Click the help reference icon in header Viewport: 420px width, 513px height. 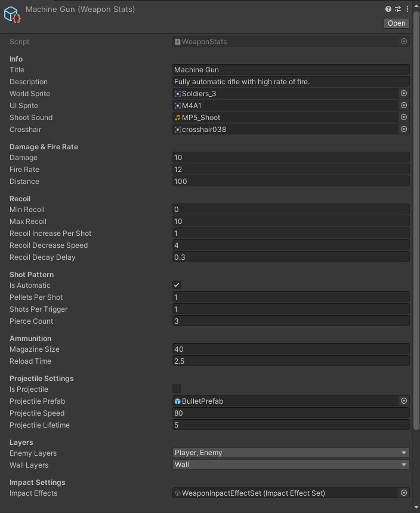coord(388,10)
